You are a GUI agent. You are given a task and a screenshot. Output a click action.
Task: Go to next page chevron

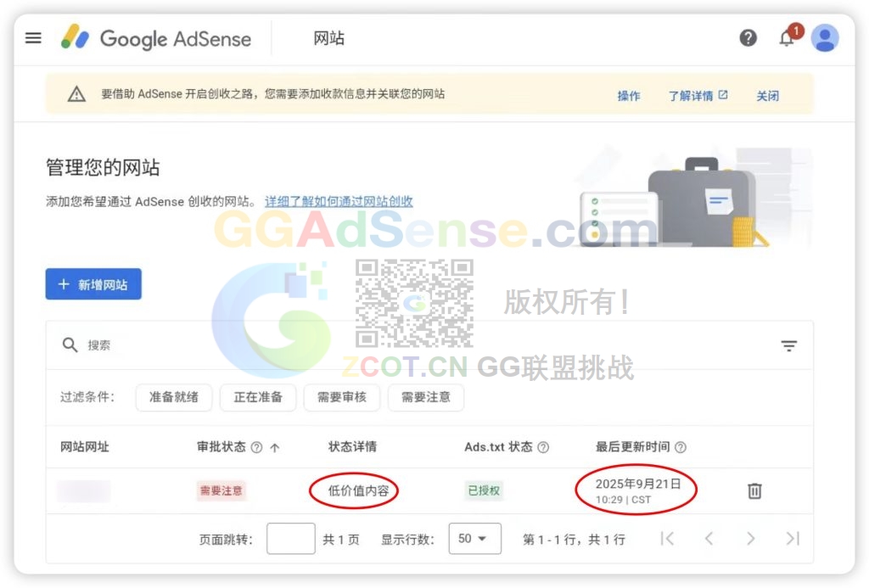point(750,539)
